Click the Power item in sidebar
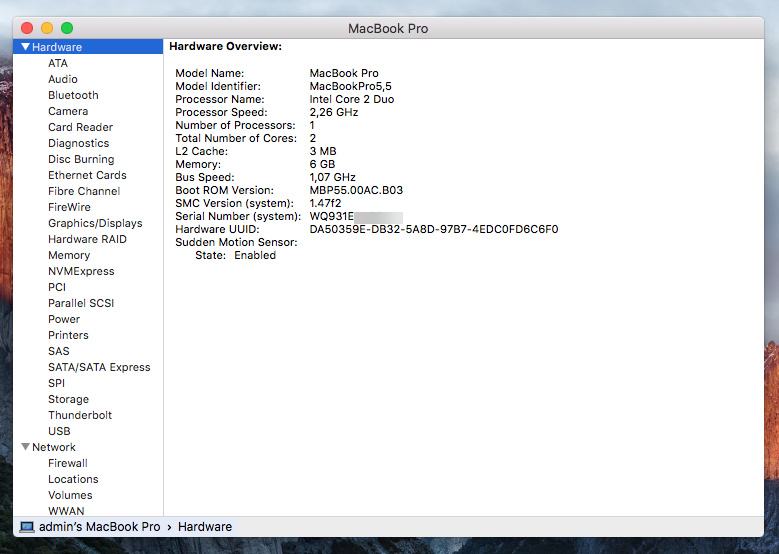779x554 pixels. (x=64, y=319)
